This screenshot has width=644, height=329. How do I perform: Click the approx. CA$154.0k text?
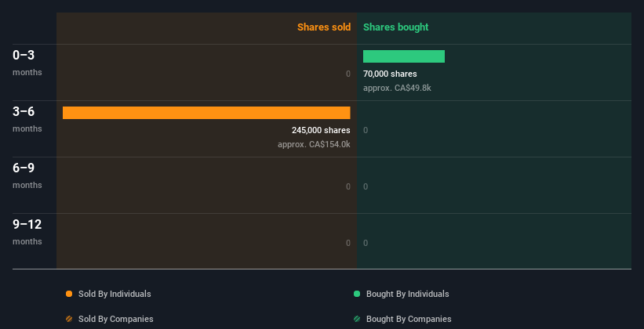(314, 144)
